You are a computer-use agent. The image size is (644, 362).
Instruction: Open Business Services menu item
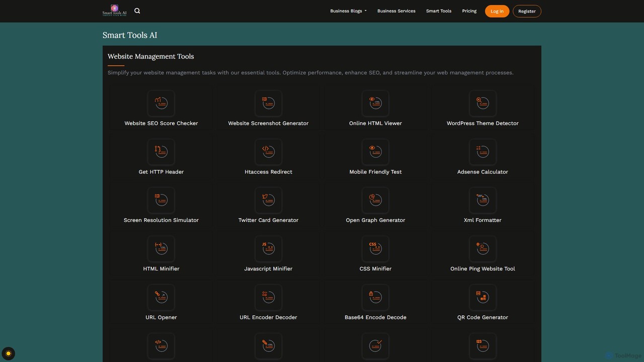coord(396,11)
